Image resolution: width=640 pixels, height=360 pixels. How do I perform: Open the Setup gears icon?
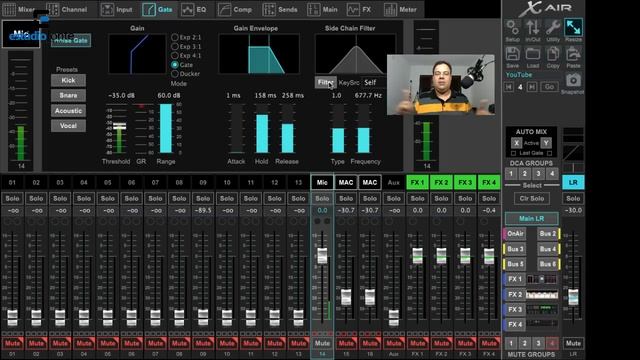pos(512,28)
